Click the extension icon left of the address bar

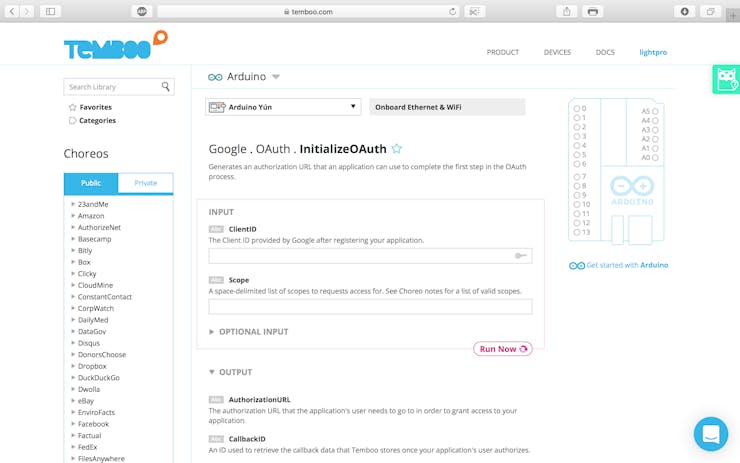[142, 11]
